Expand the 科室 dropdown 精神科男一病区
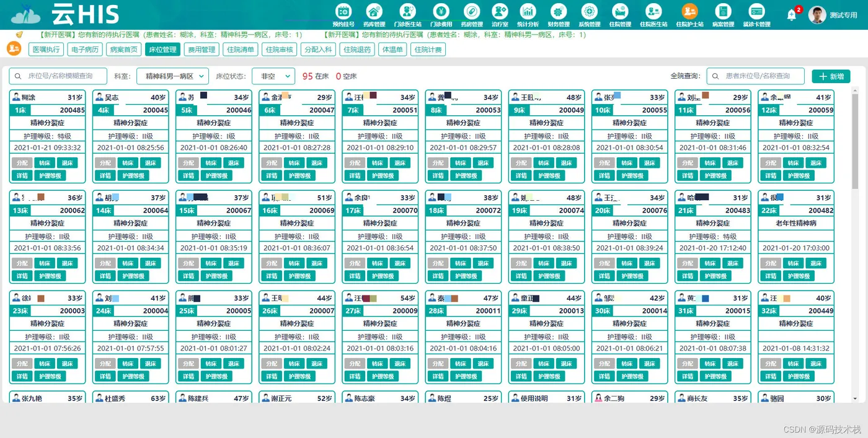 point(172,76)
